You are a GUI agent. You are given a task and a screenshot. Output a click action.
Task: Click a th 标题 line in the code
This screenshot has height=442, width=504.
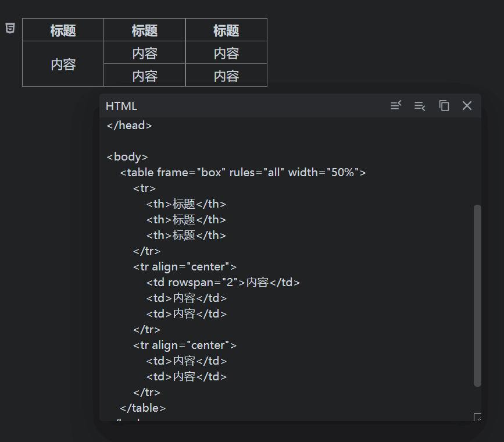[186, 204]
